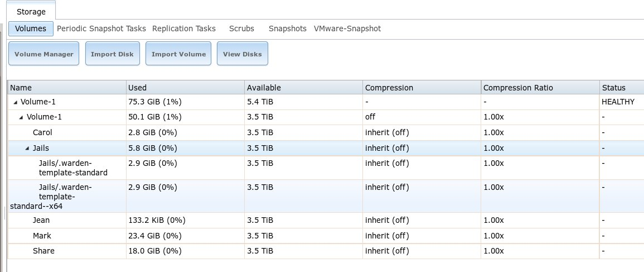Click the Compression Ratio column header
The width and height of the screenshot is (644, 272).
pos(540,88)
